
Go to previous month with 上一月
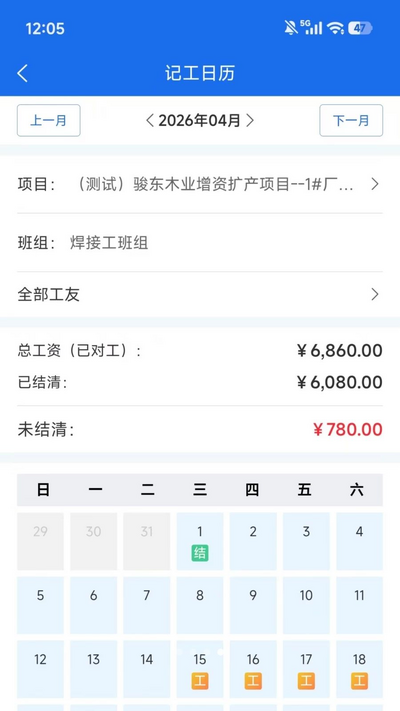(49, 121)
